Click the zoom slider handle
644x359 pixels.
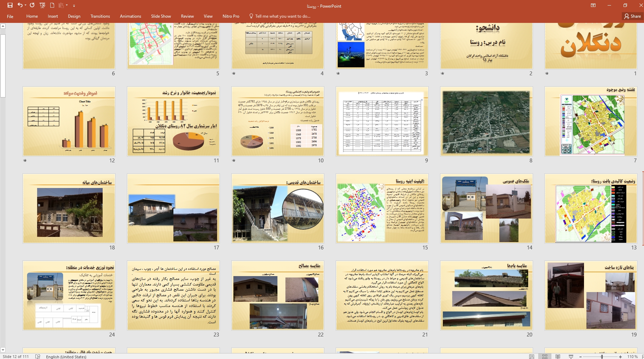click(602, 357)
